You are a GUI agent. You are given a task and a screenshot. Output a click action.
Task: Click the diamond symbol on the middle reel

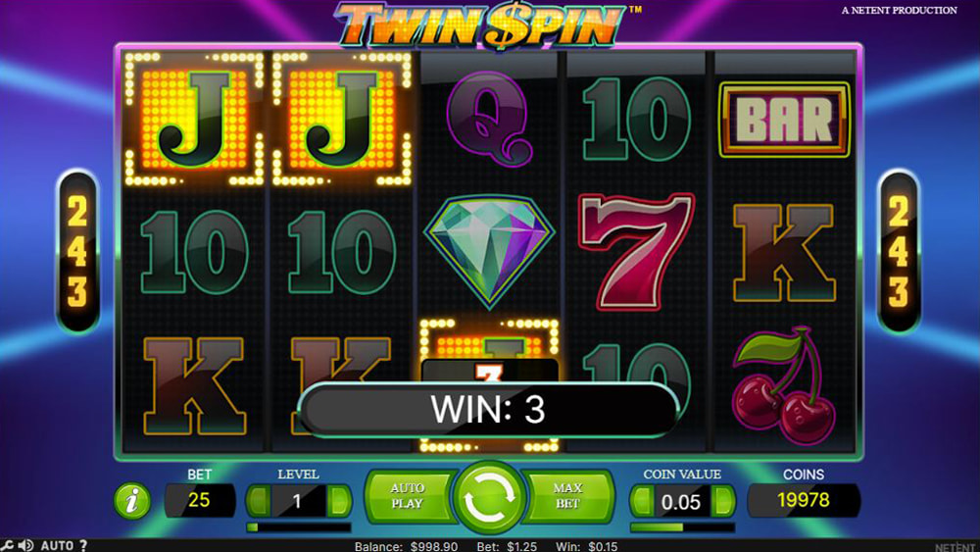click(489, 251)
